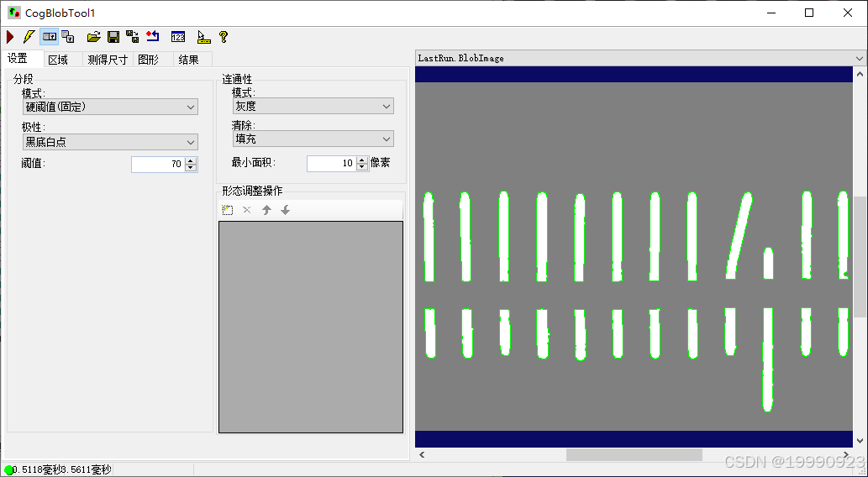Click the long blob extending downward
868x477 pixels.
767,359
